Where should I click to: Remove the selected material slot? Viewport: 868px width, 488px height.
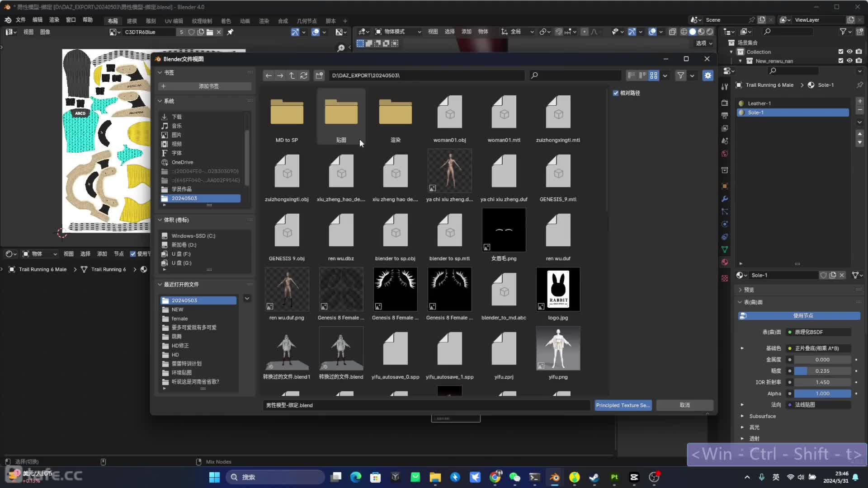[x=860, y=110]
